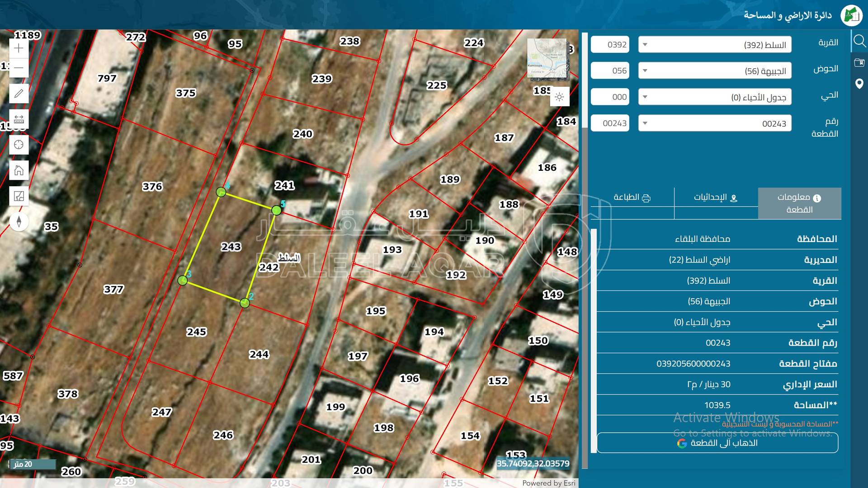Switch to the الطباعة print tab
The width and height of the screenshot is (868, 488).
coord(632,197)
